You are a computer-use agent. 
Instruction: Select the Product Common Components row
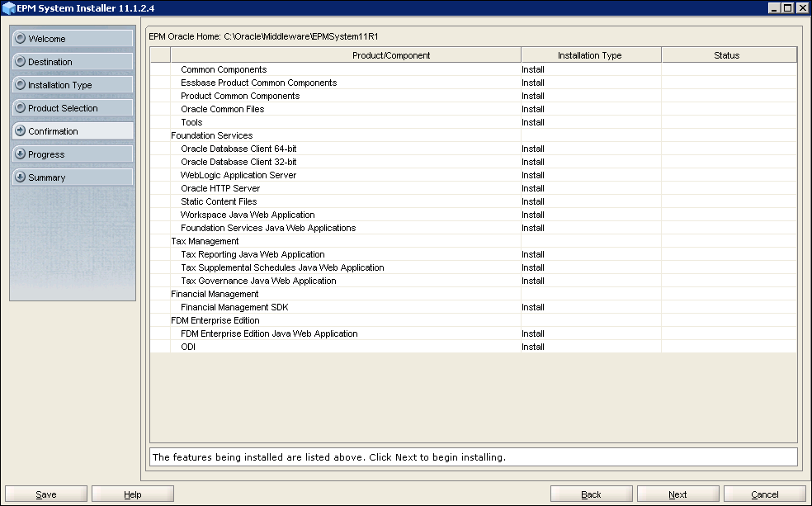(x=474, y=96)
